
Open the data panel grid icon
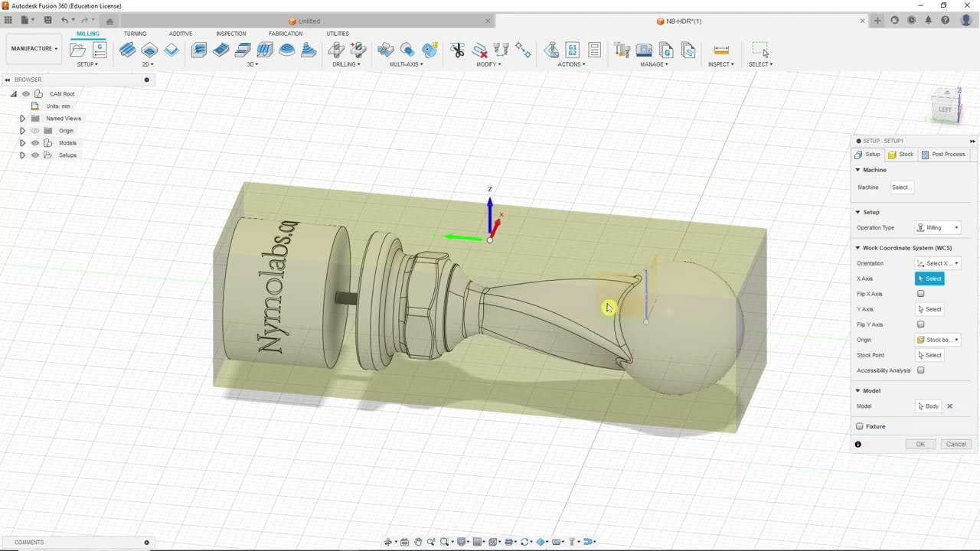tap(8, 21)
